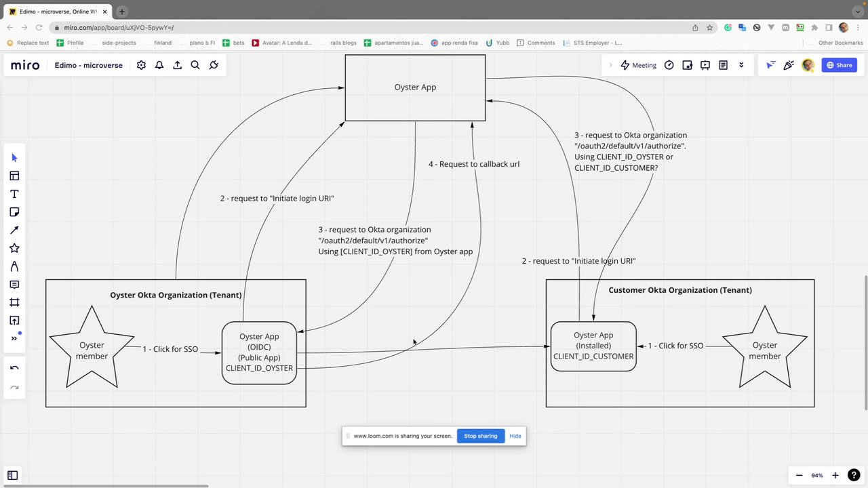Start a Meeting from the toolbar
Screen dimensions: 868x488
pyautogui.click(x=638, y=65)
